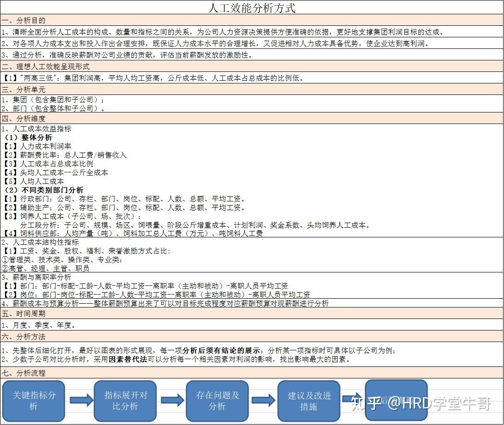The height and width of the screenshot is (425, 504).
Task: Click the line 【4】头均人工成本--公斤全成本
Action: (x=56, y=172)
